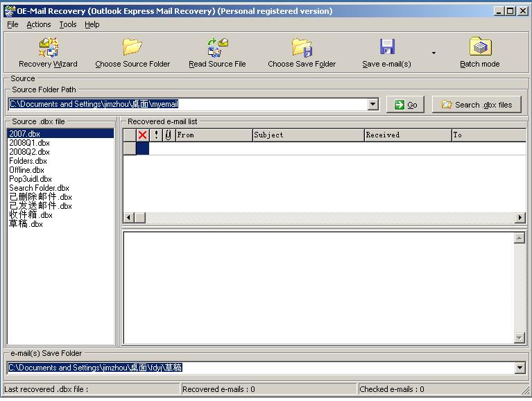The width and height of the screenshot is (532, 401).
Task: Expand the e-mail(s) Save Folder dropdown
Action: click(x=520, y=368)
